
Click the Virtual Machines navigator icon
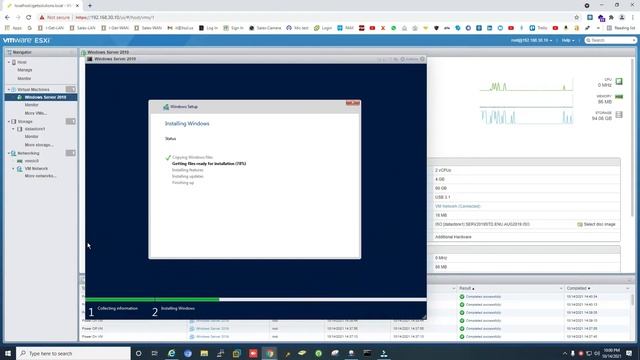[x=13, y=89]
